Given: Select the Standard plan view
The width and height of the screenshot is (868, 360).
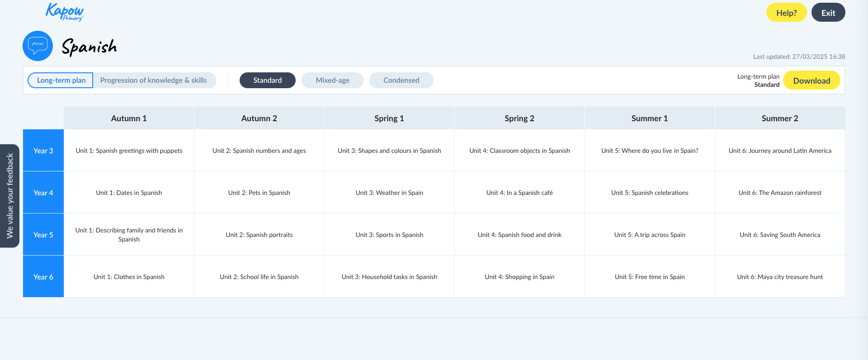Looking at the screenshot, I should 267,81.
